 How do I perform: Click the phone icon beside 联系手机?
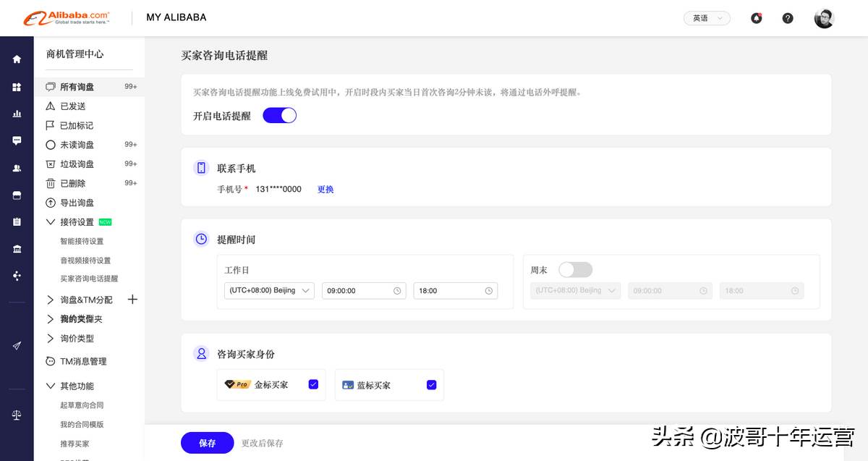point(201,168)
